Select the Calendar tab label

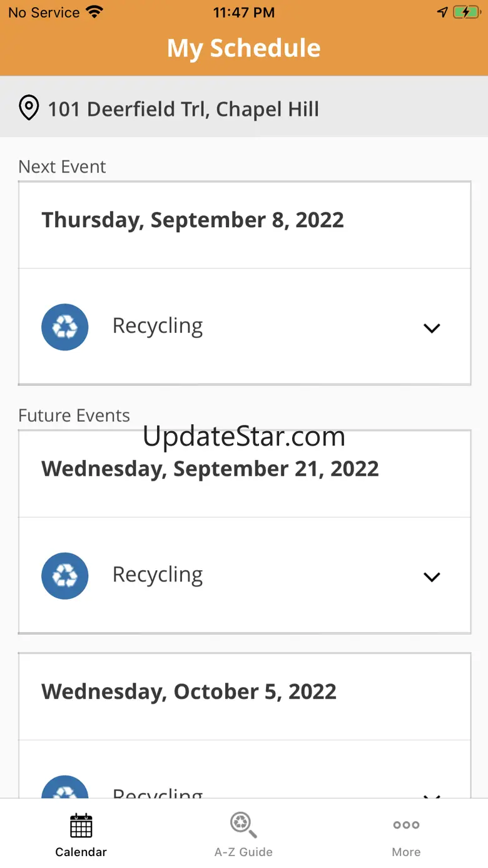(x=81, y=852)
